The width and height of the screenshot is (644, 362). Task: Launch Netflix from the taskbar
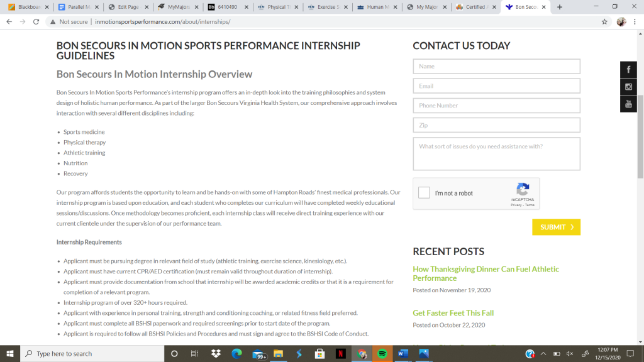[x=341, y=353]
